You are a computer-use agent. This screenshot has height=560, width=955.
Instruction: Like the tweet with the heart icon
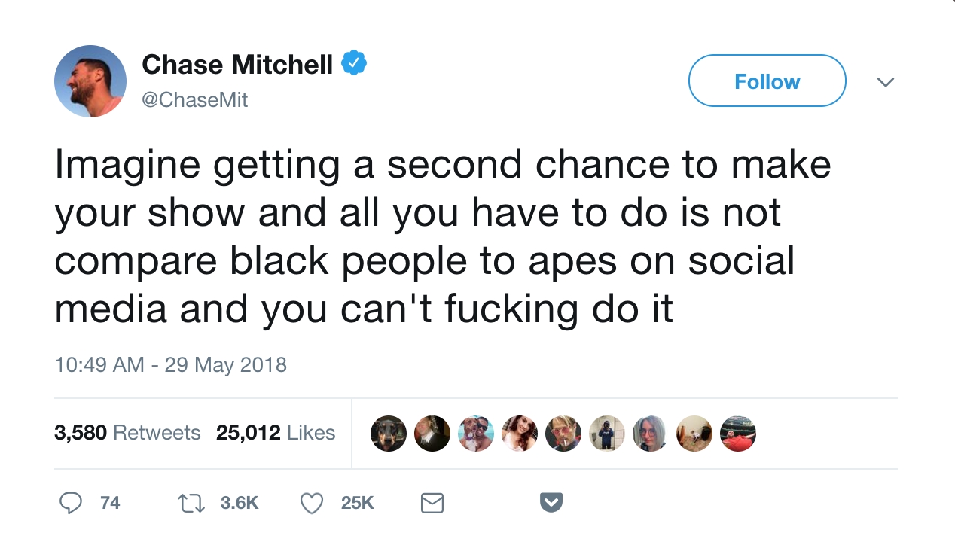point(312,503)
